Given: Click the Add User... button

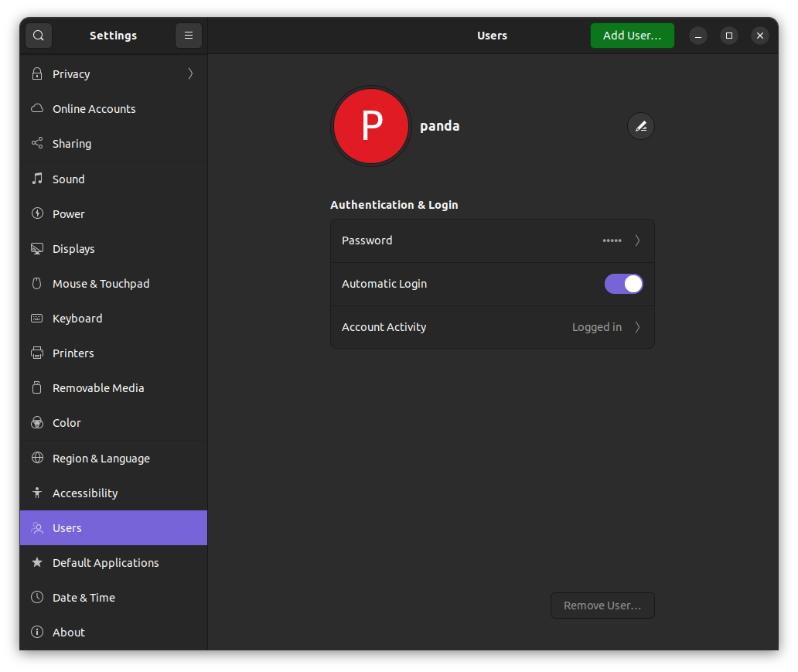Looking at the screenshot, I should 632,36.
